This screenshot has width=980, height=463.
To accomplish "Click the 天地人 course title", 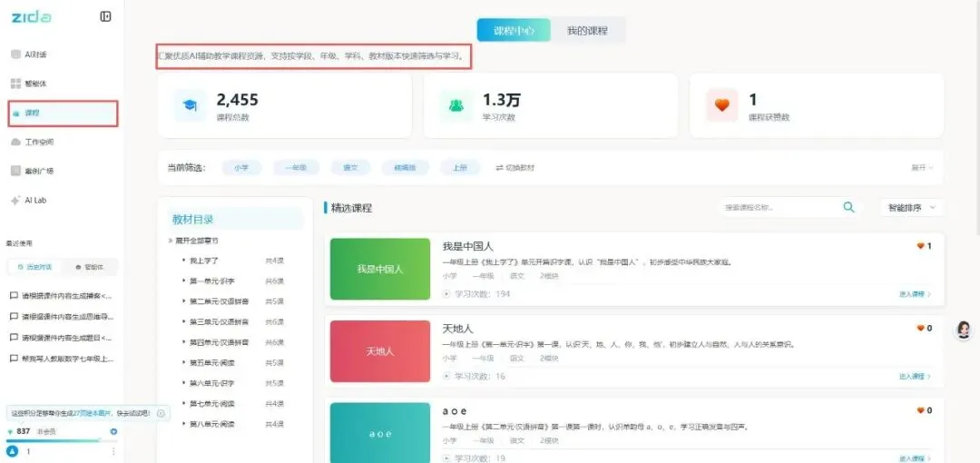I will 458,329.
